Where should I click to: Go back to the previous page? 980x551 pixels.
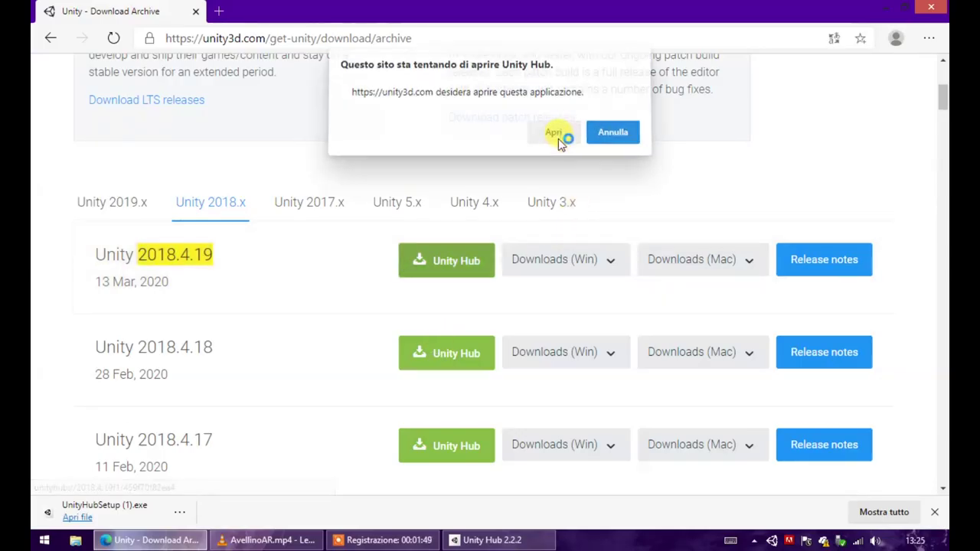(x=51, y=38)
